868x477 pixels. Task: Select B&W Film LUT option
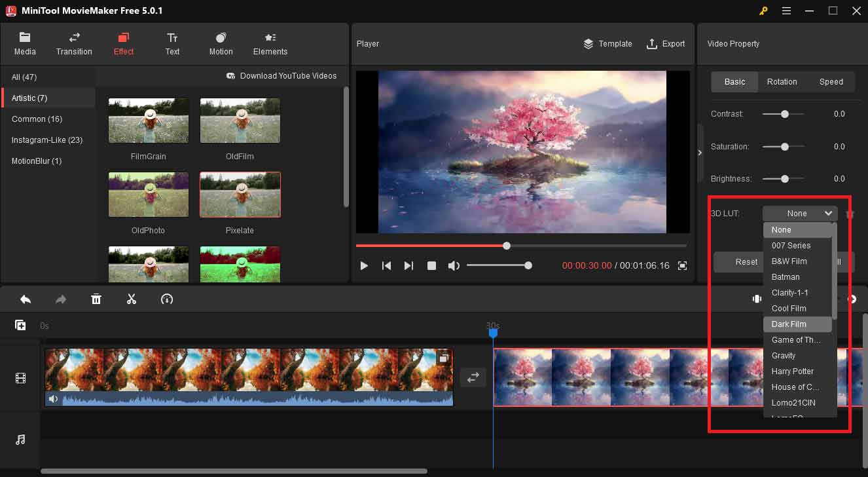pos(797,261)
